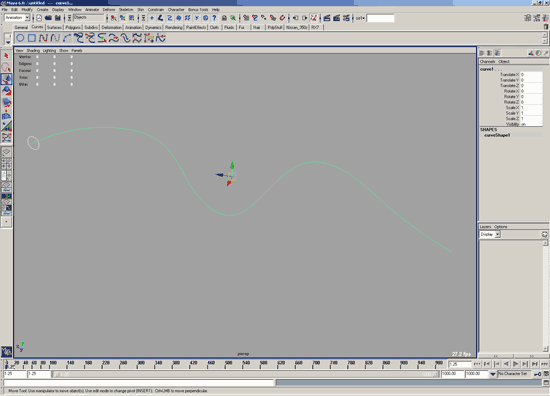Click the Detach Curves shelf icon
This screenshot has height=396, width=550.
pos(90,38)
